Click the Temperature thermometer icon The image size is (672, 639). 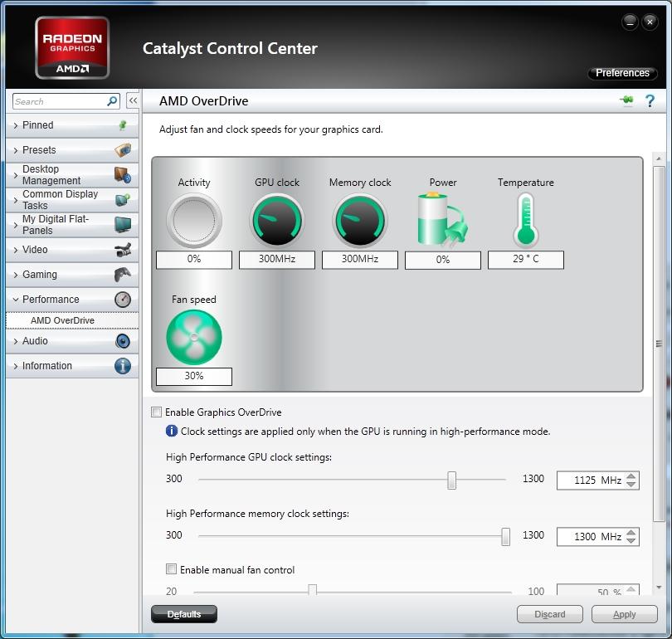coord(526,220)
